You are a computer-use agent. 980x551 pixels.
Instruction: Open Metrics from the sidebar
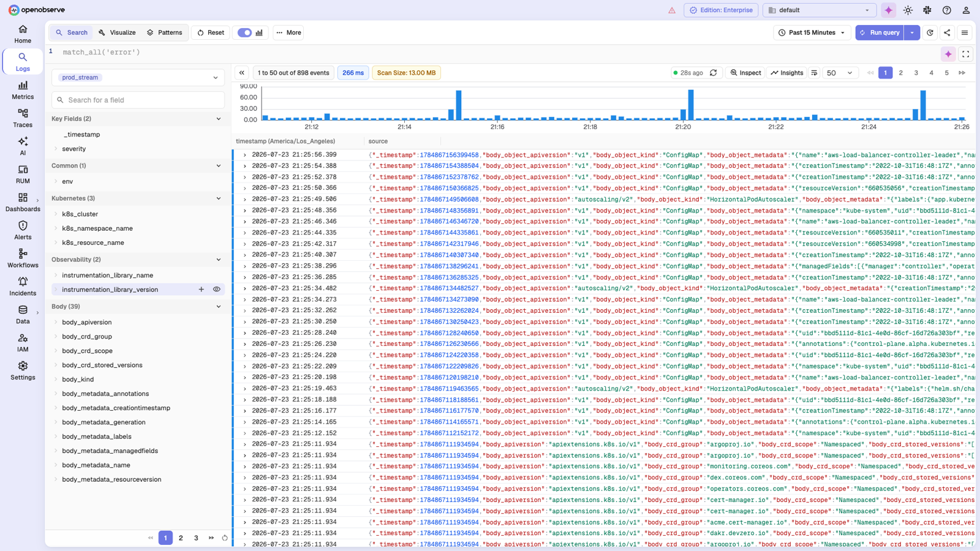pyautogui.click(x=23, y=90)
